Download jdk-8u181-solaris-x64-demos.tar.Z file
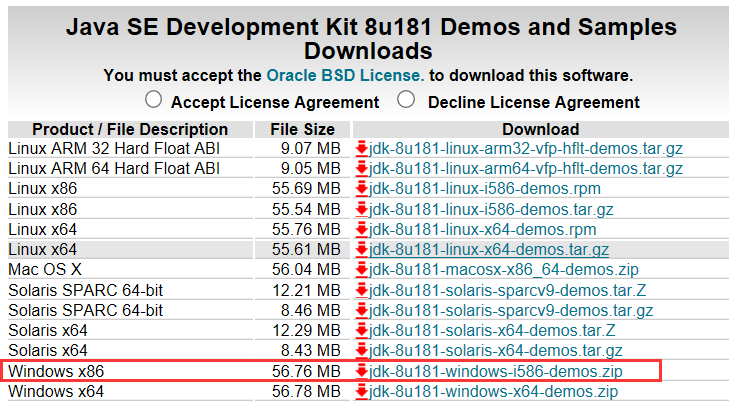749x414 pixels. click(x=492, y=330)
